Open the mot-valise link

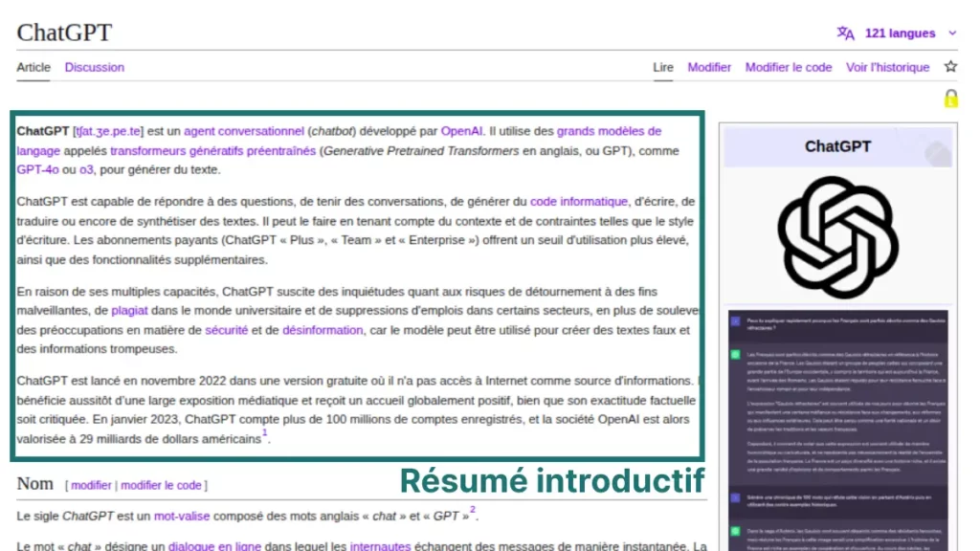182,516
